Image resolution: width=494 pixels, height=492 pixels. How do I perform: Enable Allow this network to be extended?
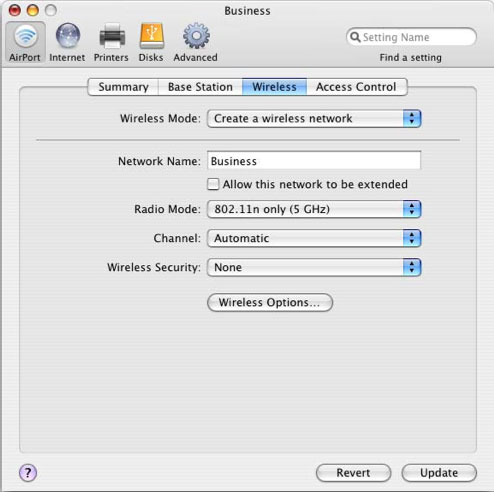[213, 184]
